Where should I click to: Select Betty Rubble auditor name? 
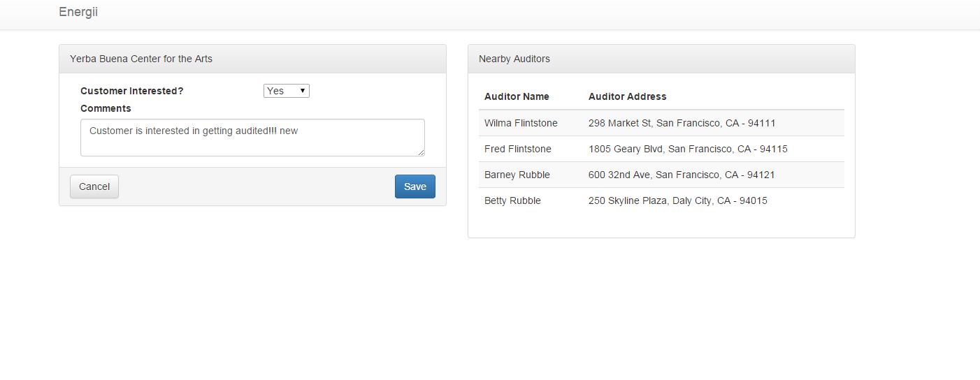(511, 200)
